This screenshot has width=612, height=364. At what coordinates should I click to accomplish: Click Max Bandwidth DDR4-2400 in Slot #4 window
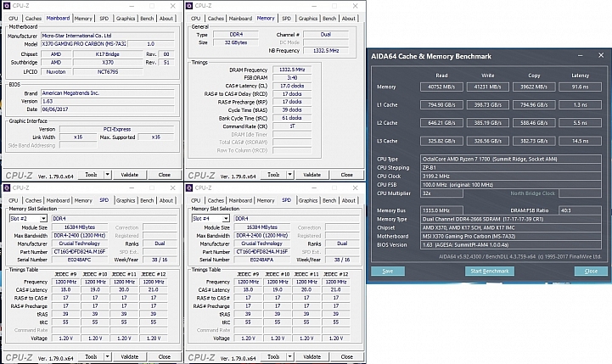pos(262,236)
